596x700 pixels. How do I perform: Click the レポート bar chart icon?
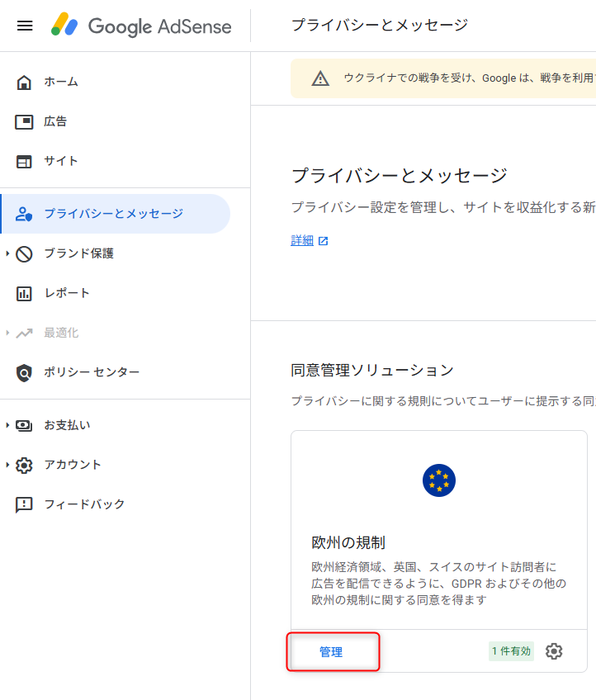24,293
